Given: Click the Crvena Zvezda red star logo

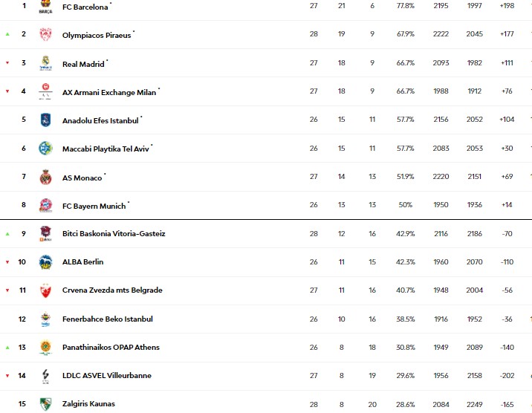Looking at the screenshot, I should [x=45, y=290].
